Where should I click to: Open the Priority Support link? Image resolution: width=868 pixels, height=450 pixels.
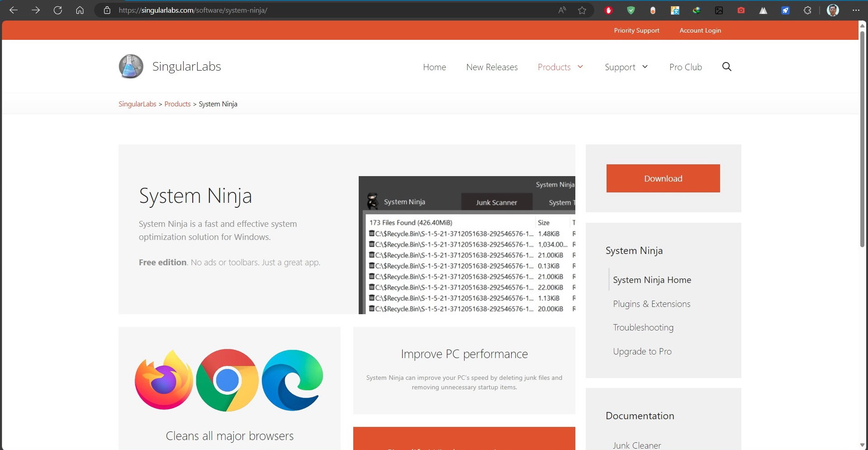click(637, 30)
